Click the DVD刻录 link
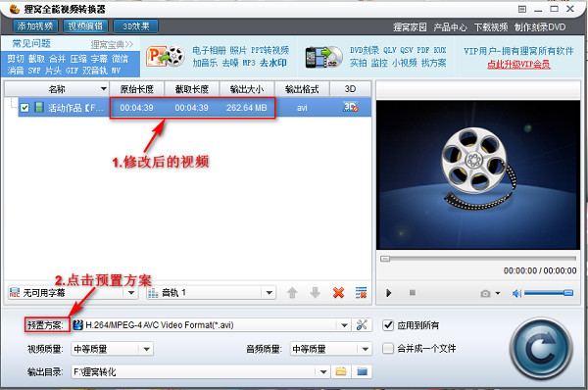 [x=365, y=50]
